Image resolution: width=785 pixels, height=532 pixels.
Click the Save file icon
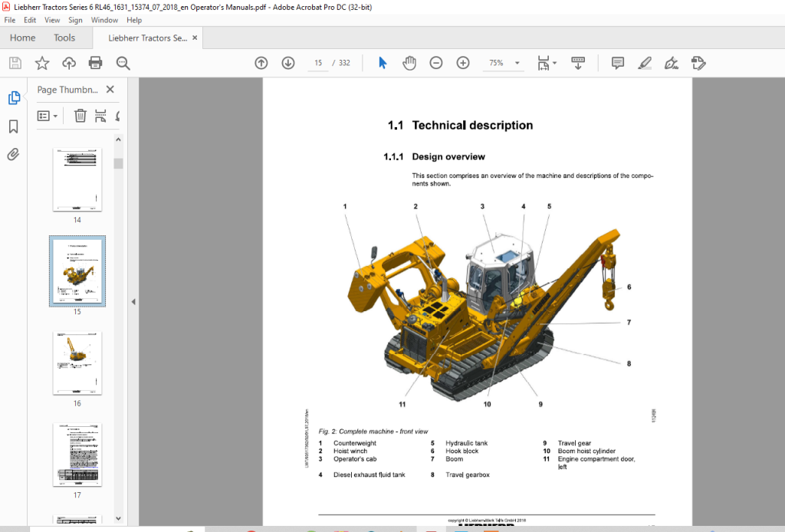point(15,63)
